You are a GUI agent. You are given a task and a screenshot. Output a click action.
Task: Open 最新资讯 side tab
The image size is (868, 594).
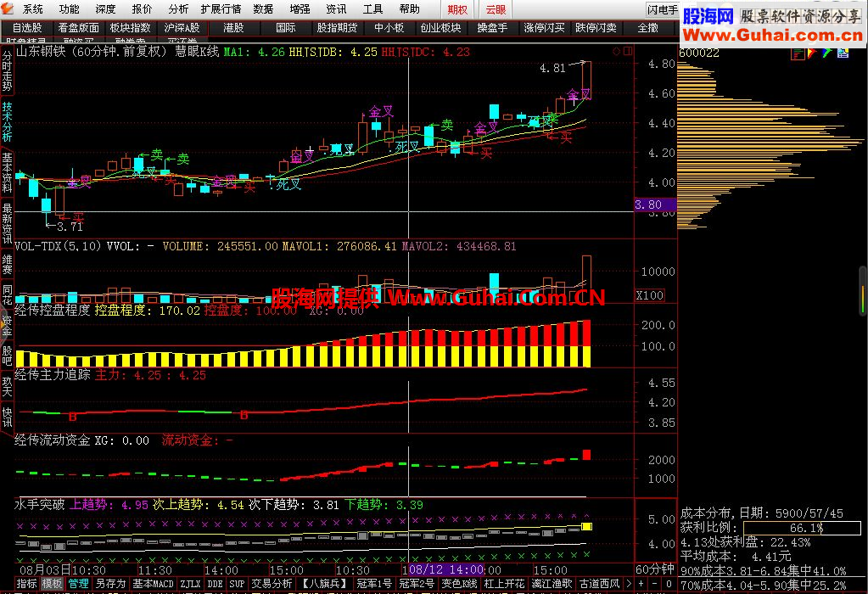pos(7,224)
